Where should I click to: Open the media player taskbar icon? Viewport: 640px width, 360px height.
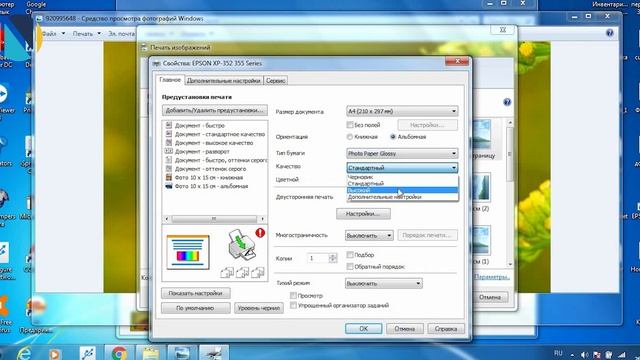(54, 353)
